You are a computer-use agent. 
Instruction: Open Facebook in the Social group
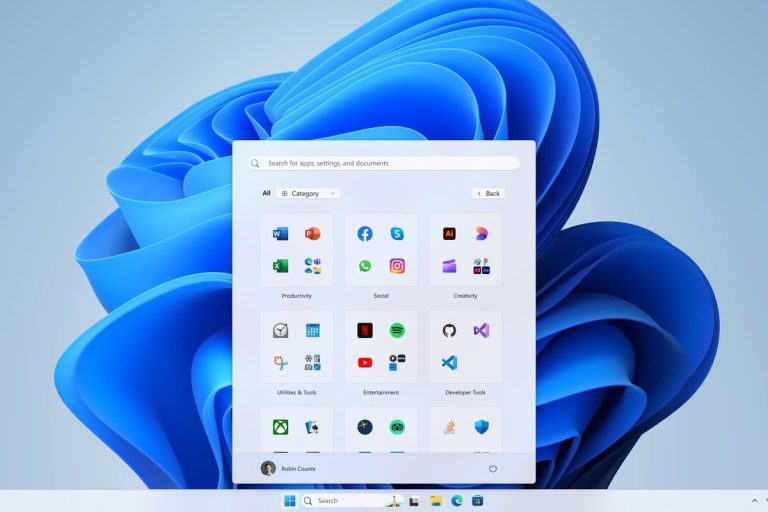coord(365,234)
